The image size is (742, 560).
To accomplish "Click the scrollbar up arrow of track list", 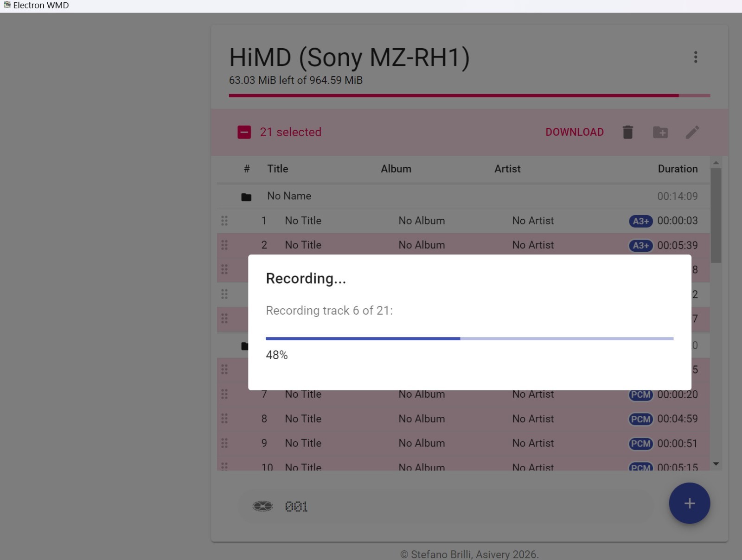I will pyautogui.click(x=716, y=163).
